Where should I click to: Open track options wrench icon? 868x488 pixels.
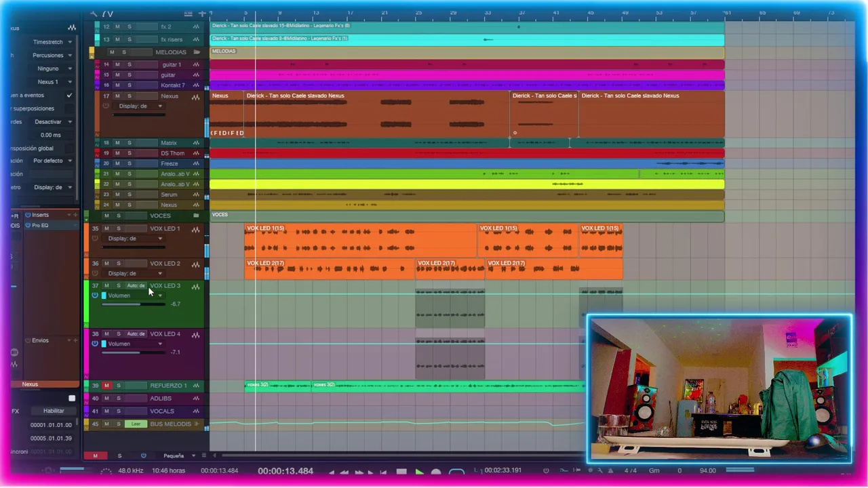[x=94, y=14]
